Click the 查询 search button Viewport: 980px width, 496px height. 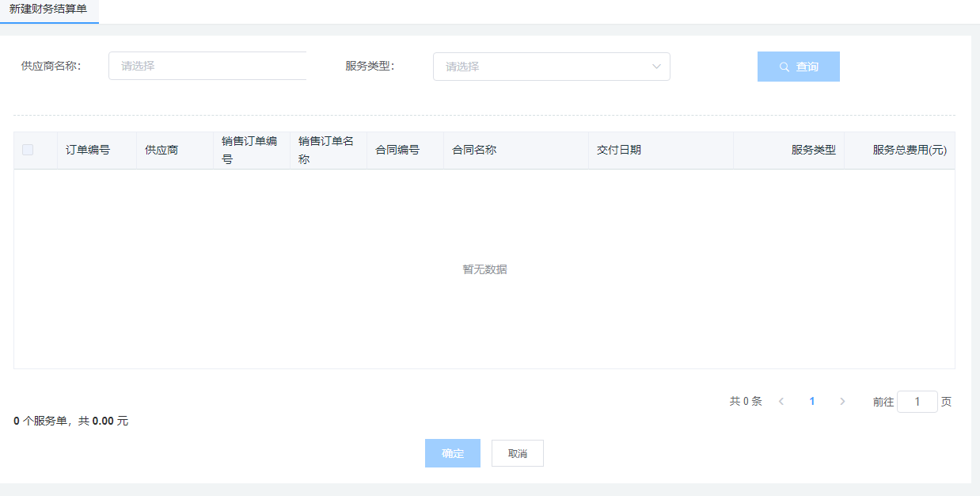[x=798, y=67]
